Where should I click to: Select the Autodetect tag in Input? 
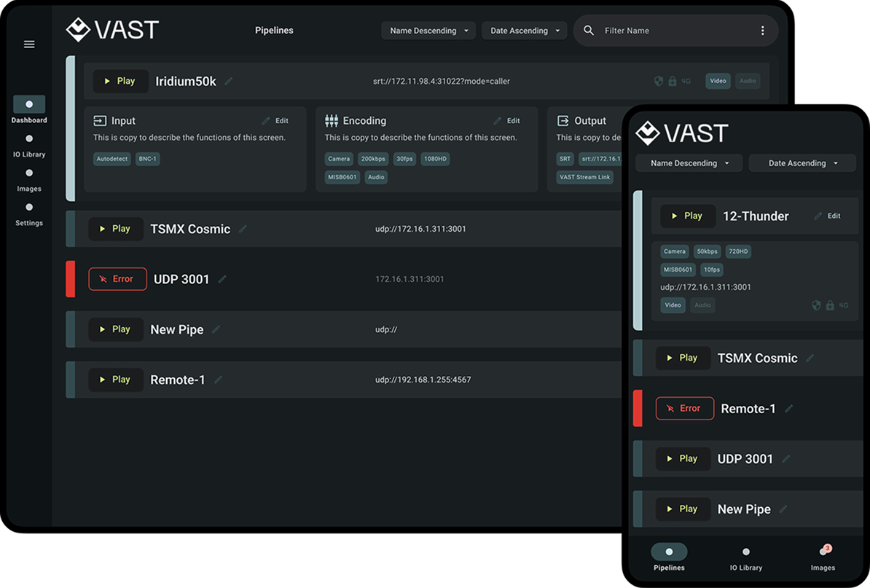[x=112, y=159]
